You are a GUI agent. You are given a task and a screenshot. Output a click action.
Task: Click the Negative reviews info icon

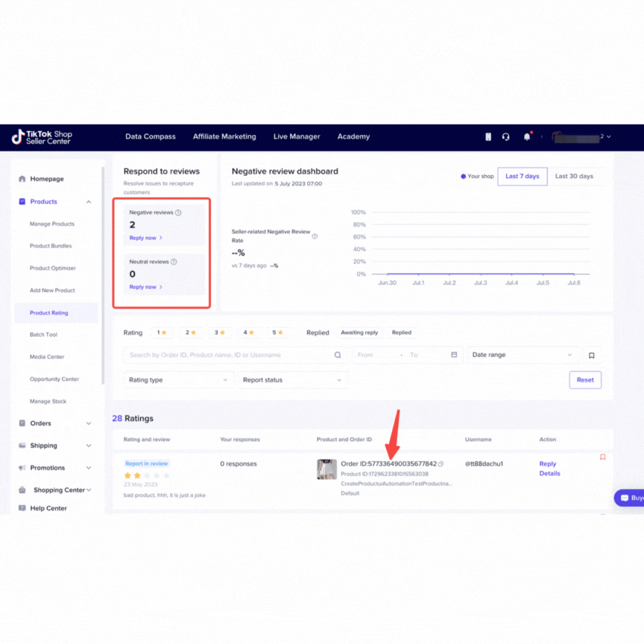point(178,212)
